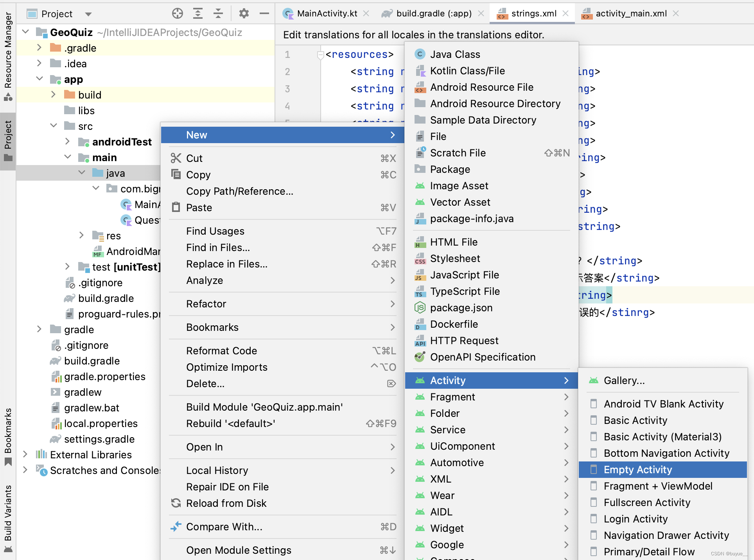
Task: Toggle the Project side tool window
Action: 8,141
